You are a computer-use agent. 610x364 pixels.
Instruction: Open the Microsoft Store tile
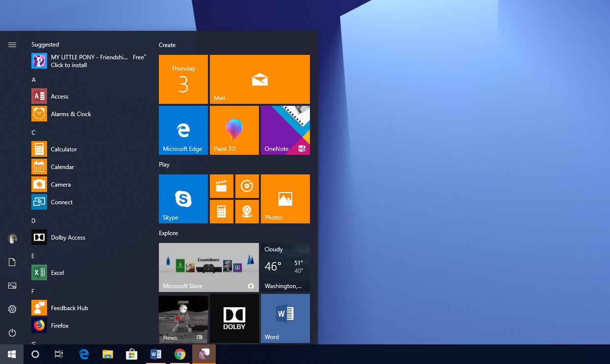point(209,267)
